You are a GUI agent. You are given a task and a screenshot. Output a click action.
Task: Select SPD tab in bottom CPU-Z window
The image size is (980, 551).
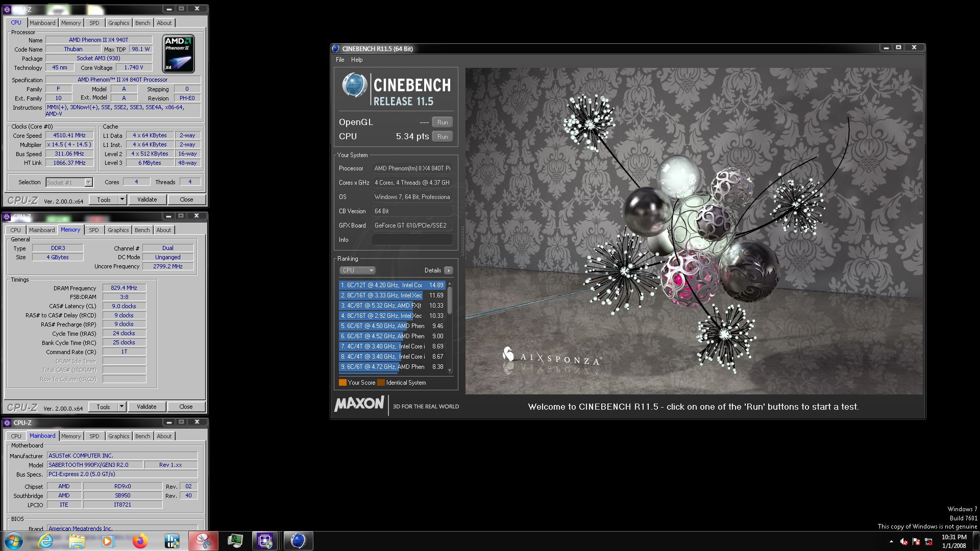[x=94, y=436]
